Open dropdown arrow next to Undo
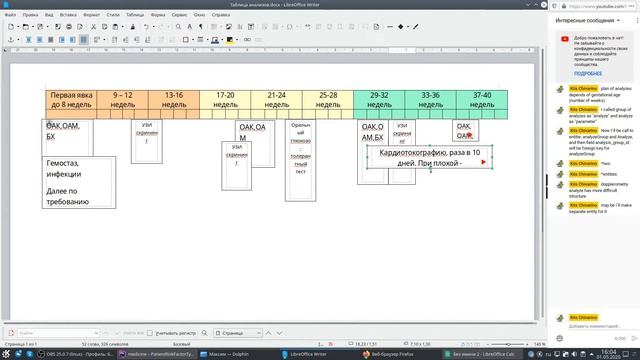Viewport: 640px width, 360px height. [x=153, y=27]
